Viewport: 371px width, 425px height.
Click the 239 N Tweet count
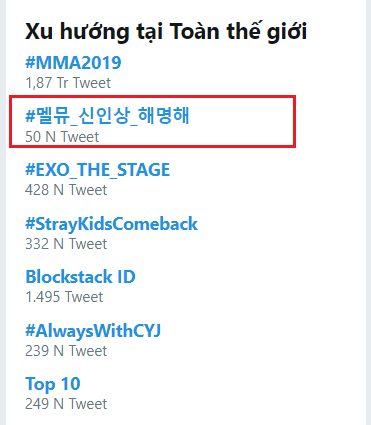click(66, 351)
